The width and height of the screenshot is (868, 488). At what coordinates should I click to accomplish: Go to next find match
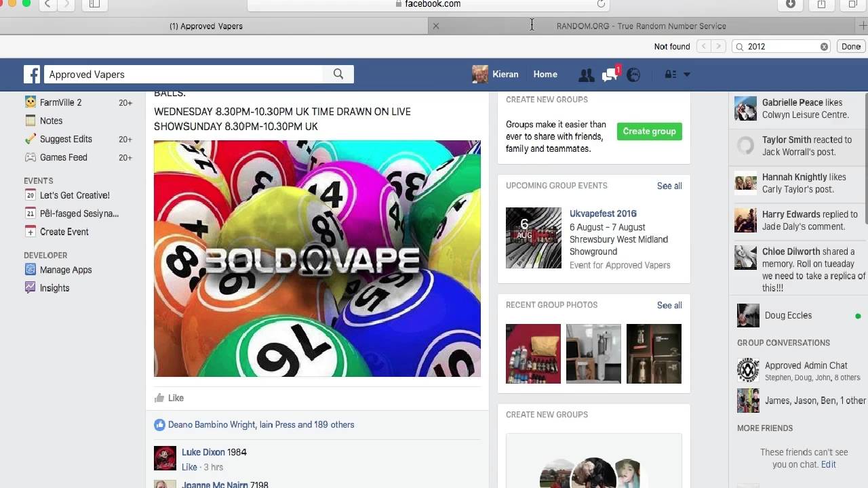point(719,46)
